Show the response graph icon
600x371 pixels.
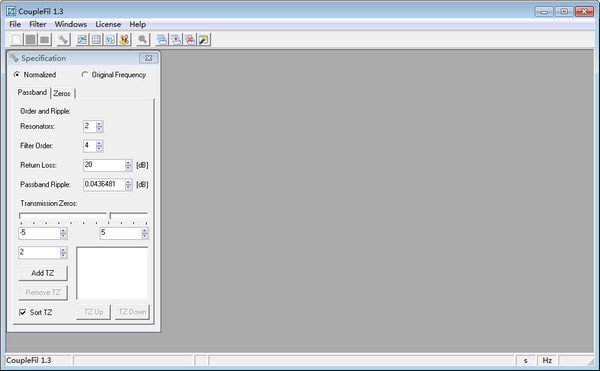click(82, 39)
